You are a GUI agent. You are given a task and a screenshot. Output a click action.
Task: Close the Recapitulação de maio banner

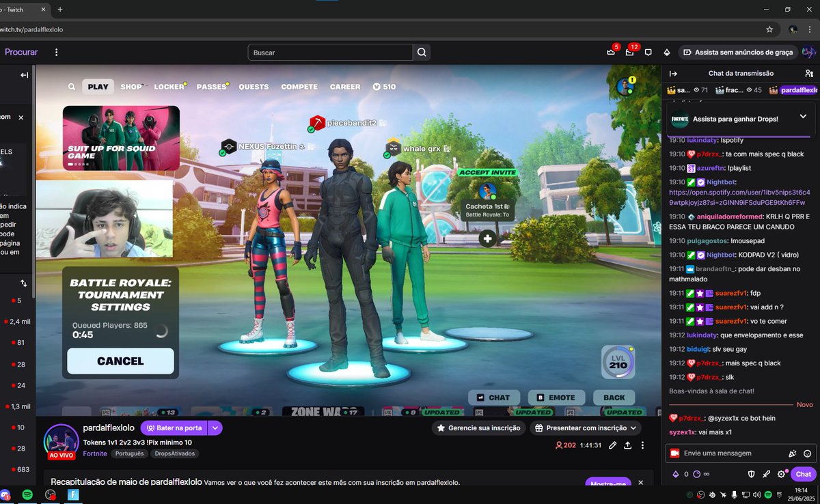tap(641, 482)
